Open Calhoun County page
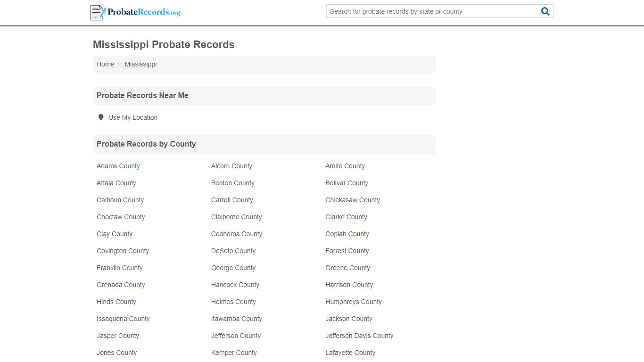The width and height of the screenshot is (644, 362). tap(120, 200)
